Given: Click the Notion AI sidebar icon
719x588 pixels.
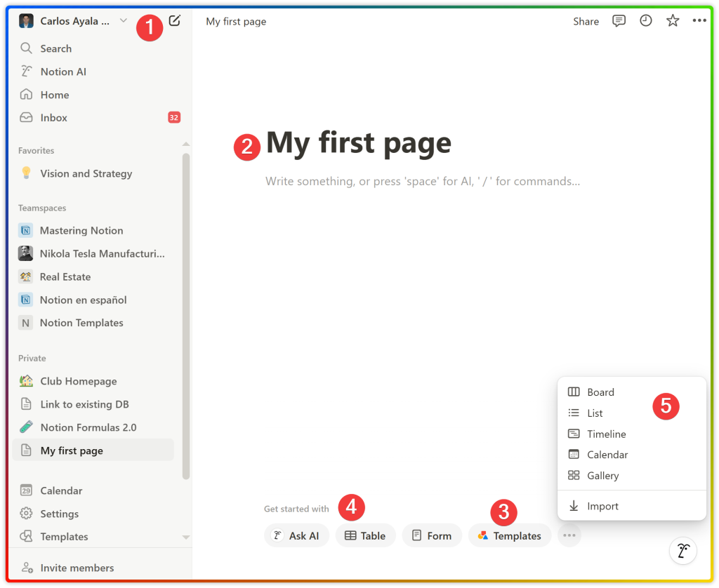Looking at the screenshot, I should pos(26,72).
